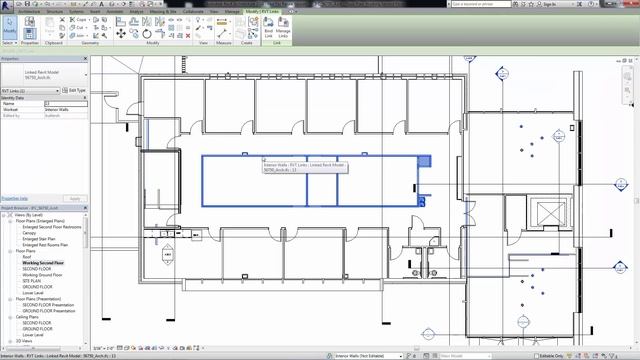Open the Structure ribbon tab
640x360 pixels.
click(x=54, y=11)
